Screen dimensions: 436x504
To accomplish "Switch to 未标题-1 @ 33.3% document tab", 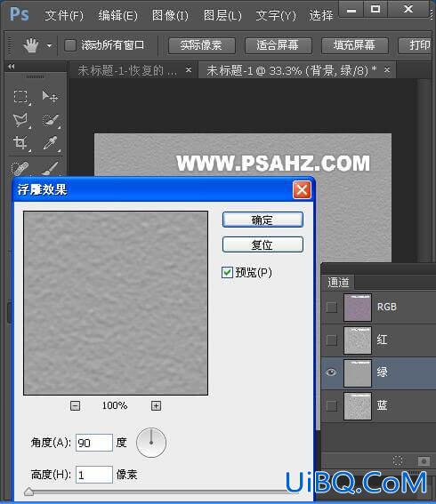I will (x=292, y=70).
